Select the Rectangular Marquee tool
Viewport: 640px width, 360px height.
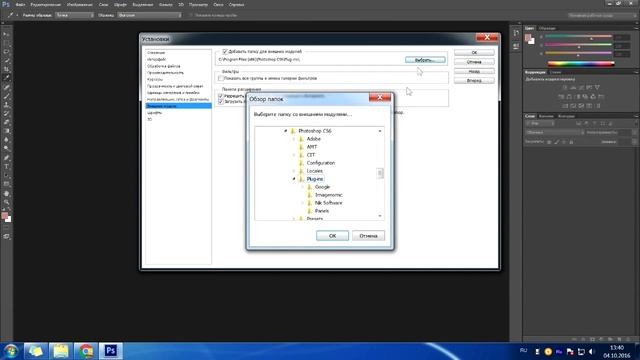point(6,43)
